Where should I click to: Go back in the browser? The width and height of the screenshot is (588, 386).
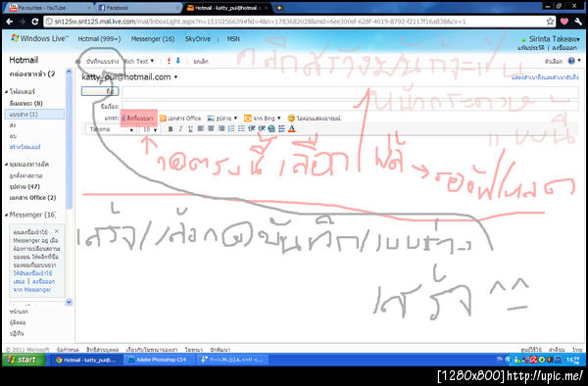tap(10, 22)
